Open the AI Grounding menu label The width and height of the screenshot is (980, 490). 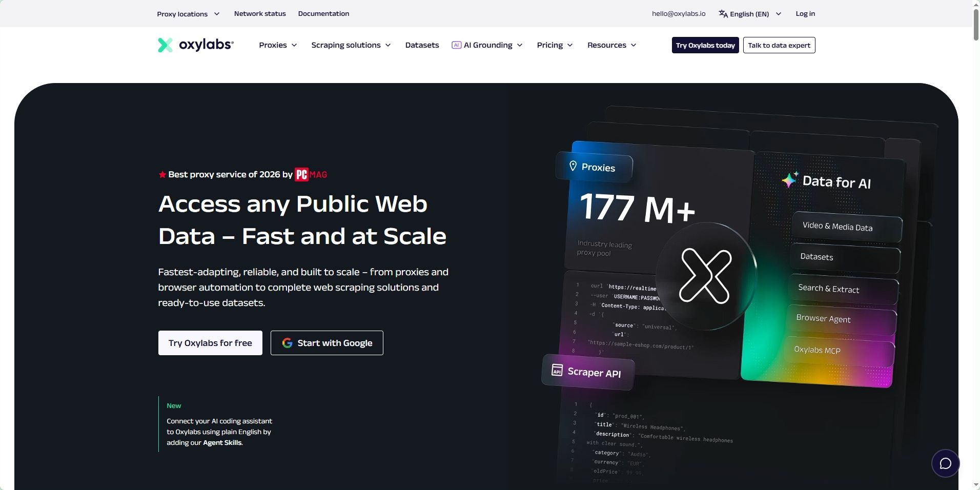488,45
